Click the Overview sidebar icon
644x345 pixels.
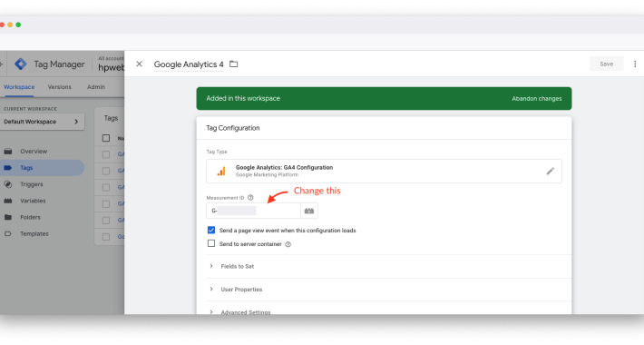tap(8, 152)
